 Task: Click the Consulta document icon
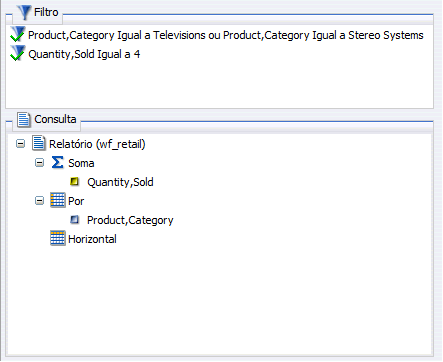24,120
